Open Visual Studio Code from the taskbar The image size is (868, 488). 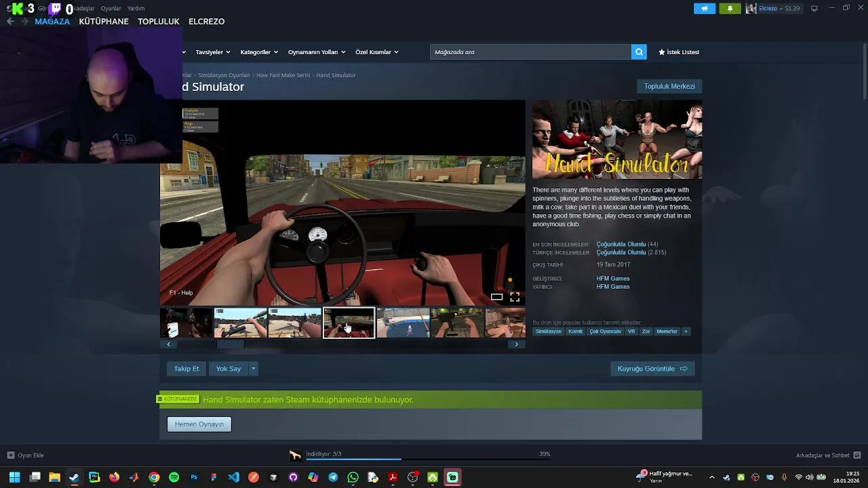(233, 477)
